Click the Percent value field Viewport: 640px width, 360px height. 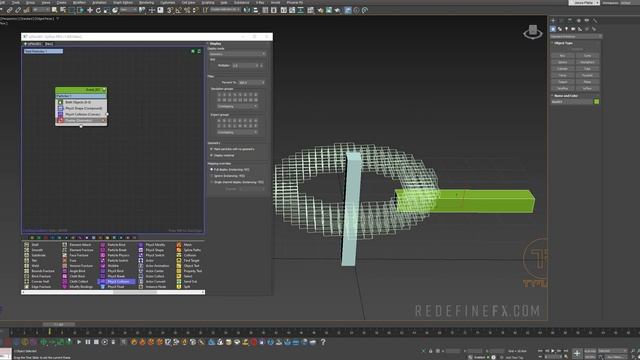click(x=251, y=82)
